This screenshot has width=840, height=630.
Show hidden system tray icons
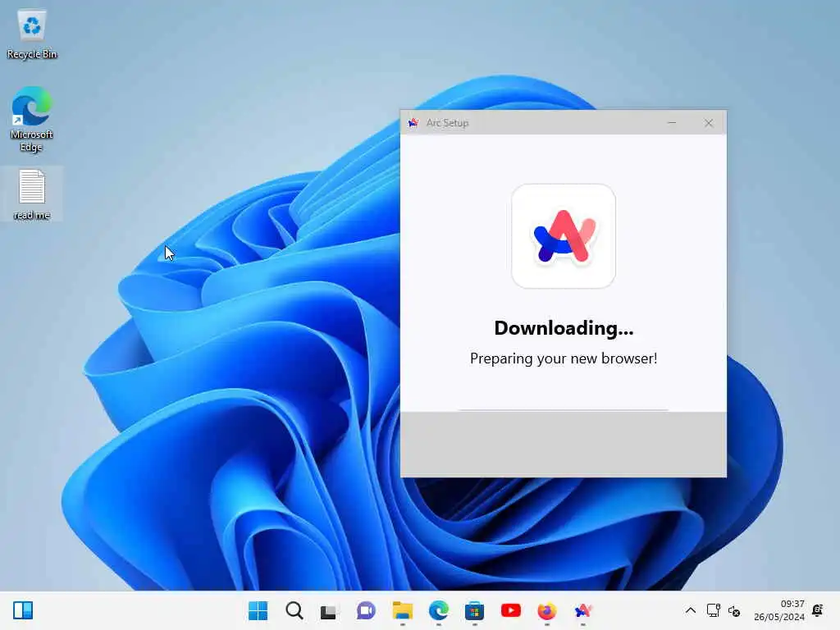coord(691,610)
